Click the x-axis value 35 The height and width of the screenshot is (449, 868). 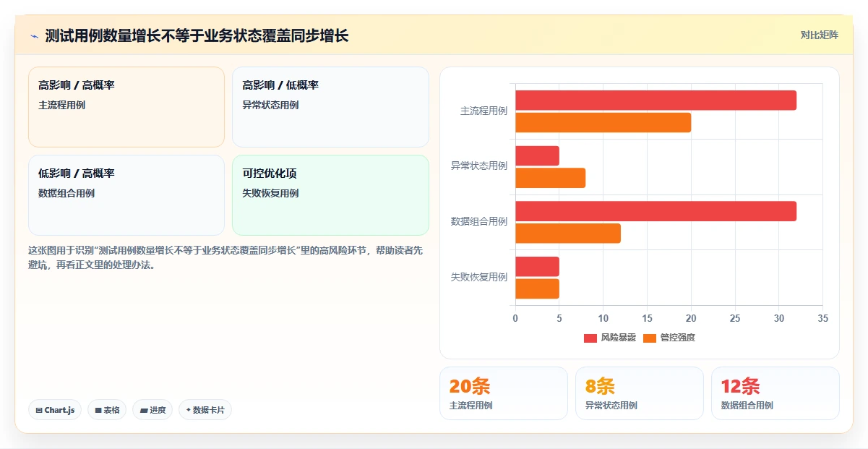pyautogui.click(x=822, y=319)
